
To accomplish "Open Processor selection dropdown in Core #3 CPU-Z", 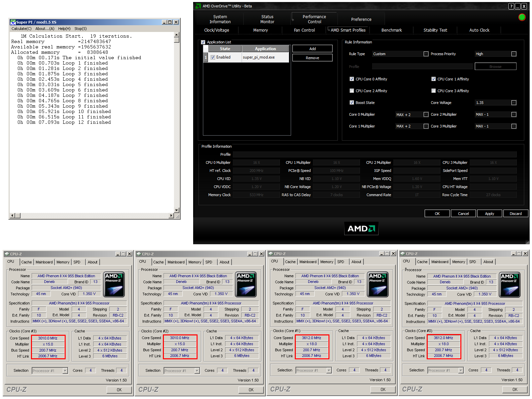I will [65, 370].
